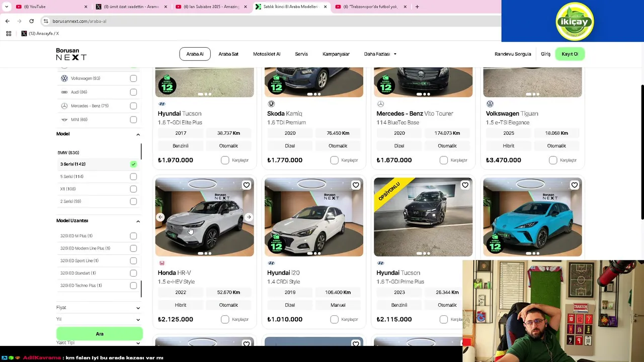The height and width of the screenshot is (362, 644).
Task: Tick the 2 Serisi (59) checkbox
Action: 133,202
